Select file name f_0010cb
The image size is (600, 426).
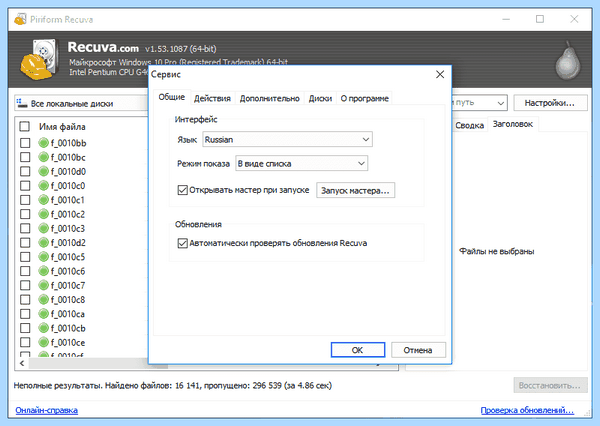click(68, 328)
